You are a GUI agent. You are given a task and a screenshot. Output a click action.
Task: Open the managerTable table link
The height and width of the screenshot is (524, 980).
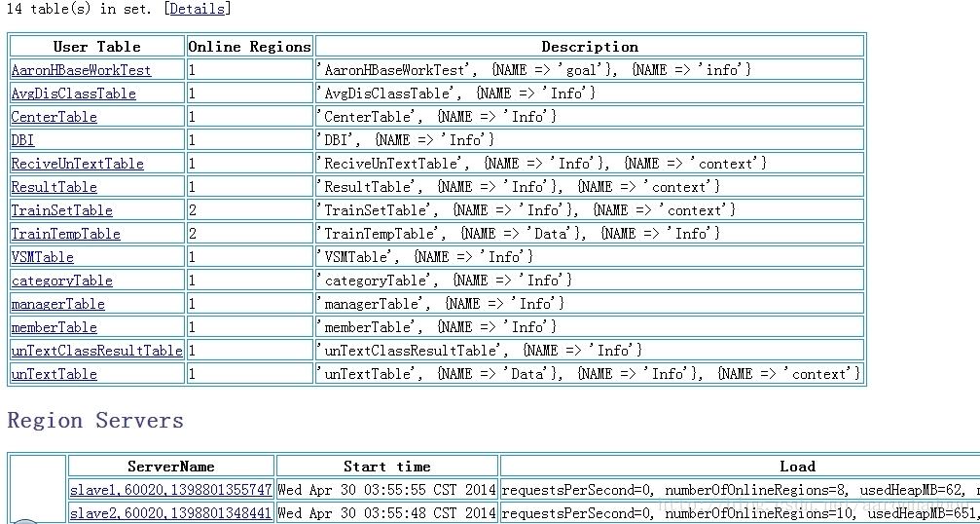58,304
